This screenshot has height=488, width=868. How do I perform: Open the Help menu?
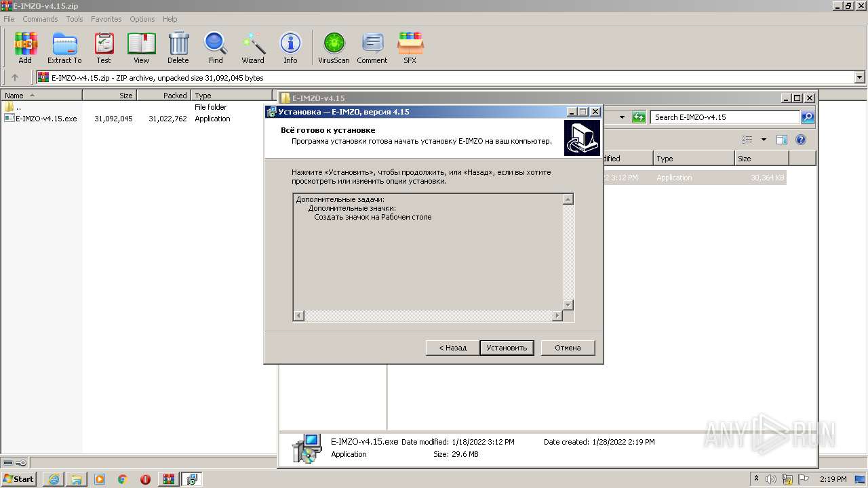(170, 19)
